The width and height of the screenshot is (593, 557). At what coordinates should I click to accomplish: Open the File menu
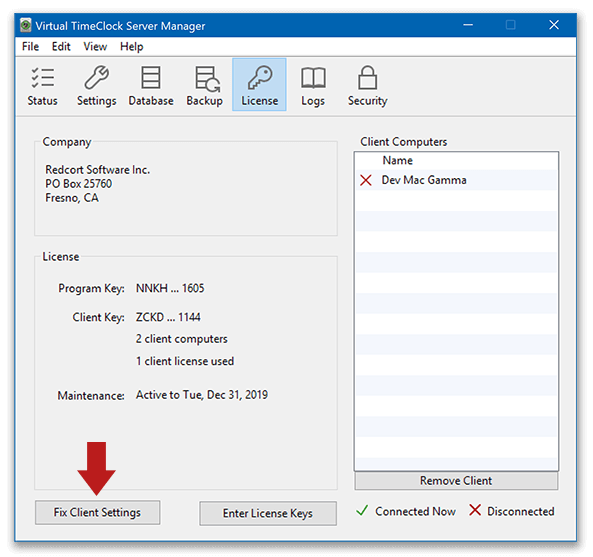click(30, 47)
